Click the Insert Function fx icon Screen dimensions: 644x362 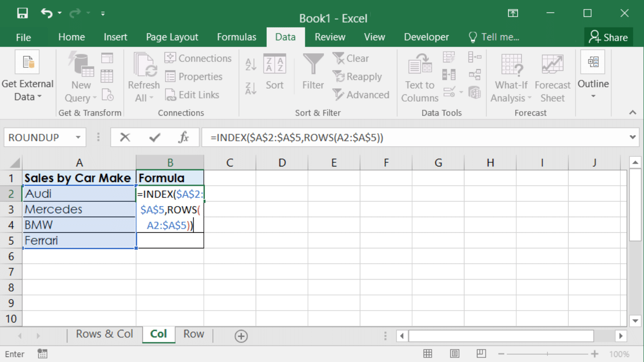[184, 137]
